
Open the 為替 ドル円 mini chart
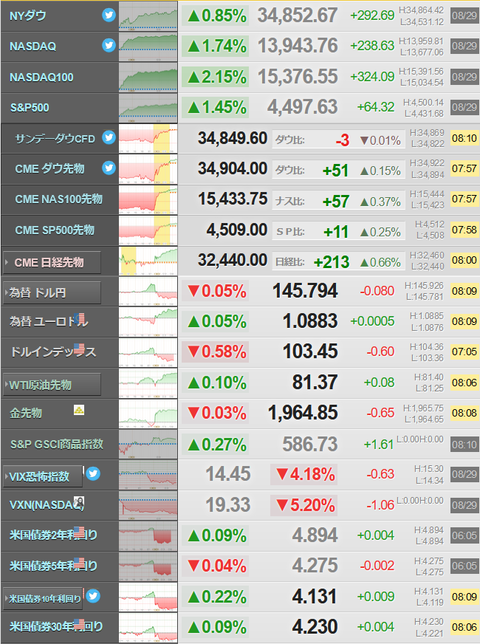click(x=148, y=292)
